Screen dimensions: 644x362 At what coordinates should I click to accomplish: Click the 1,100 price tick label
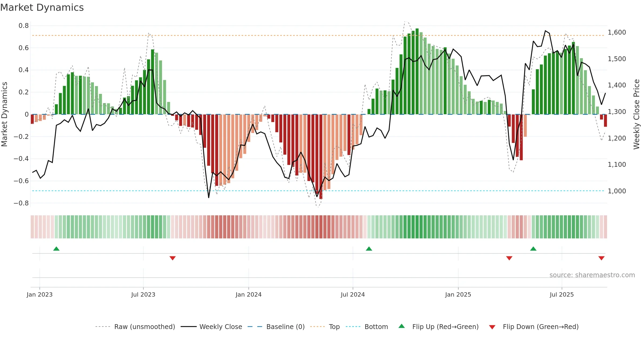tap(617, 165)
